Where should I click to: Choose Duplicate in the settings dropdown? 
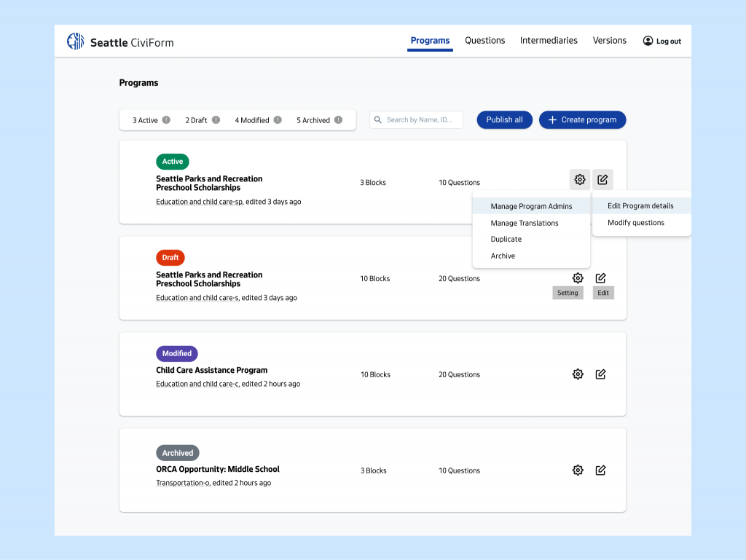[x=506, y=240]
